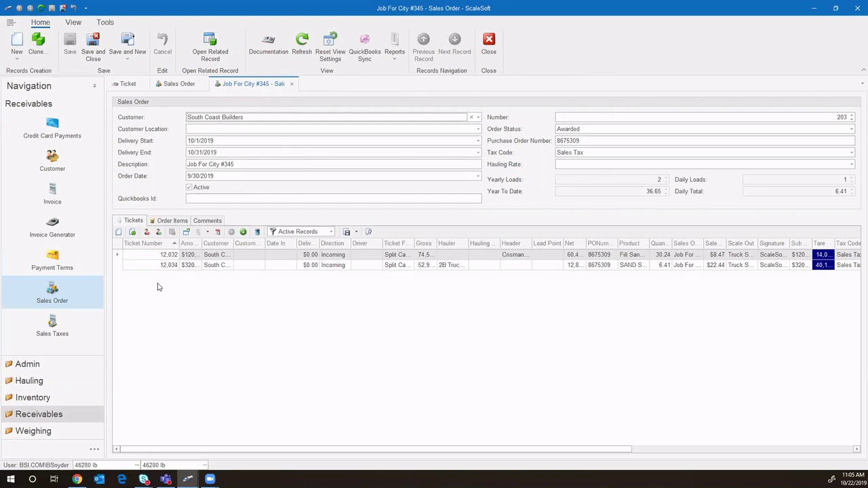
Task: Open Outlook from the Windows taskbar
Action: click(100, 479)
